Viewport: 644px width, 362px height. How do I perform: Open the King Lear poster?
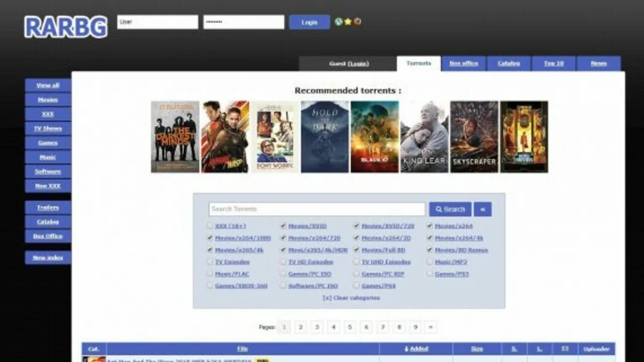424,137
